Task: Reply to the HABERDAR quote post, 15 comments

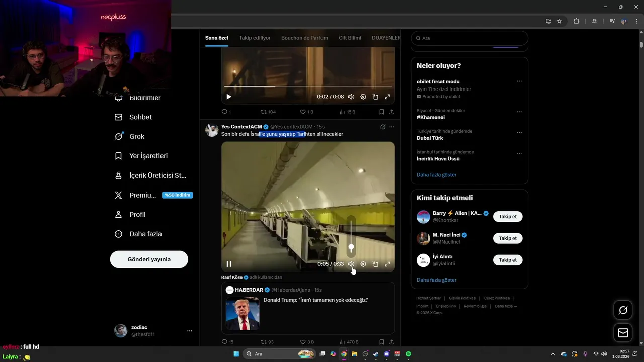Action: (x=227, y=342)
